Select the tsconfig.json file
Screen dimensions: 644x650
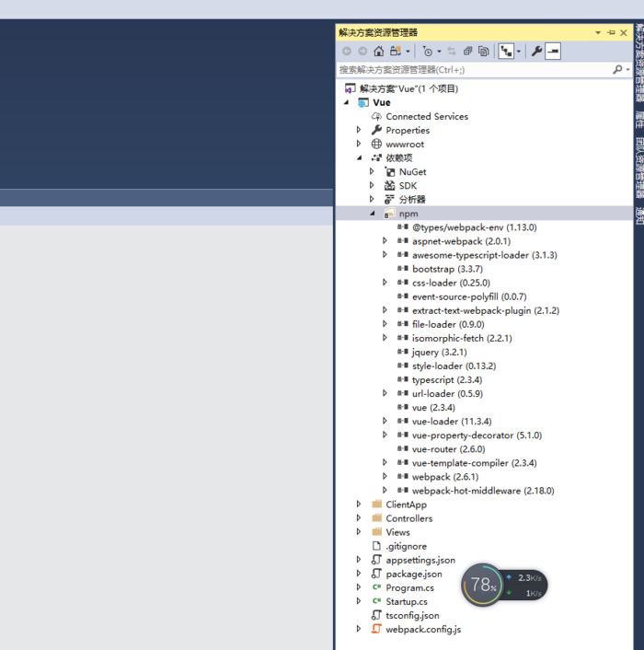[x=412, y=615]
